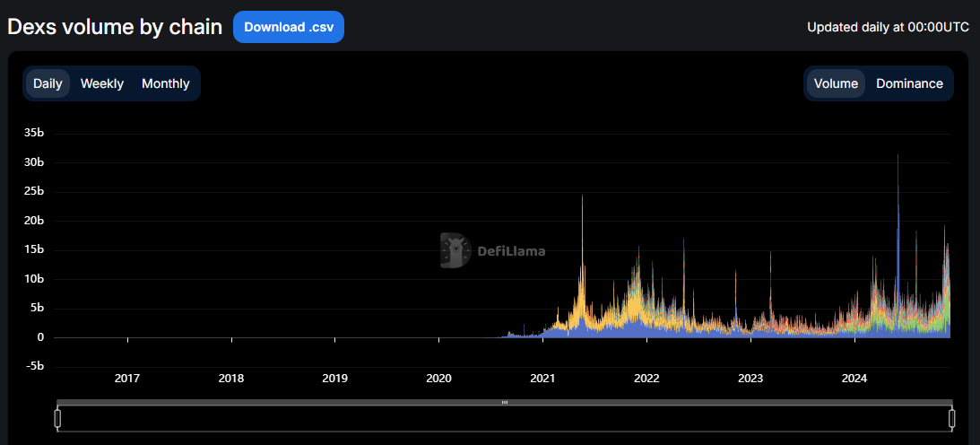Select the Volume view
Screen dimensions: 980x445
836,83
